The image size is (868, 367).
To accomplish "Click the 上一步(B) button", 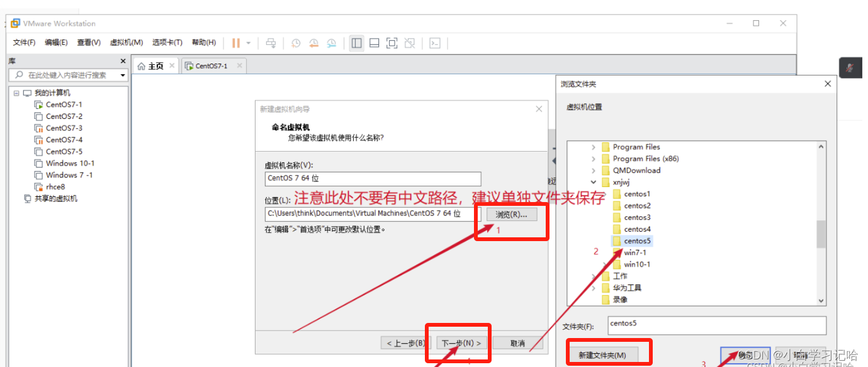I will pos(407,343).
